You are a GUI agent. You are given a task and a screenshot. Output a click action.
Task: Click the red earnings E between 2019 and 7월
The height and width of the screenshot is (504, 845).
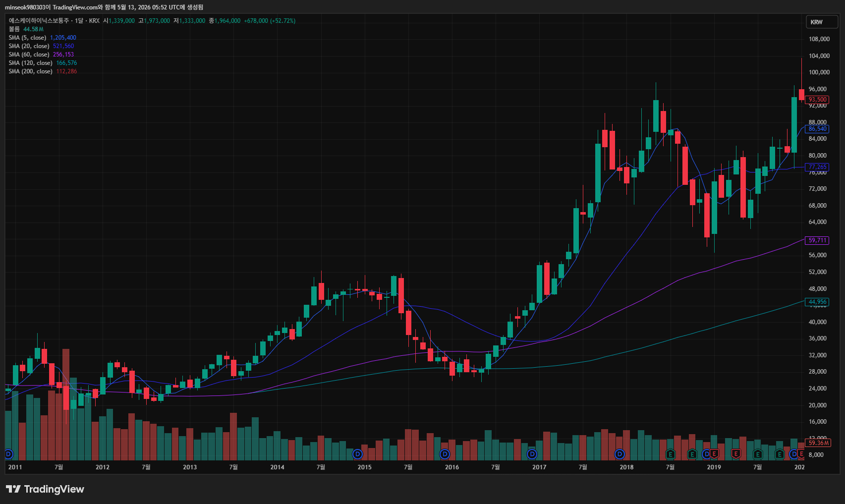click(736, 453)
